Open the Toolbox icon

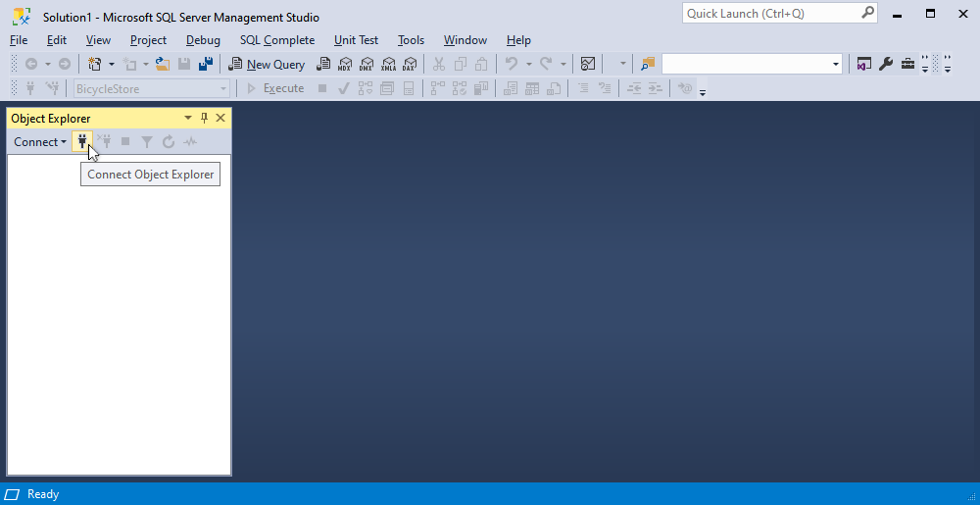coord(907,64)
